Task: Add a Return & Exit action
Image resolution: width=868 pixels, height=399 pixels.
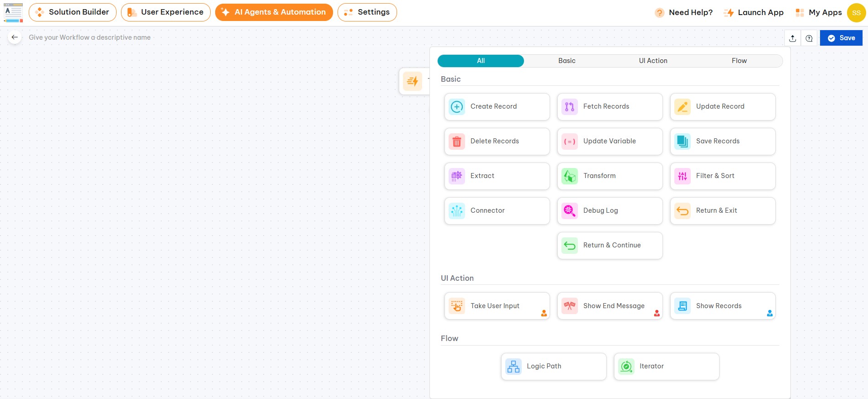Action: tap(723, 211)
